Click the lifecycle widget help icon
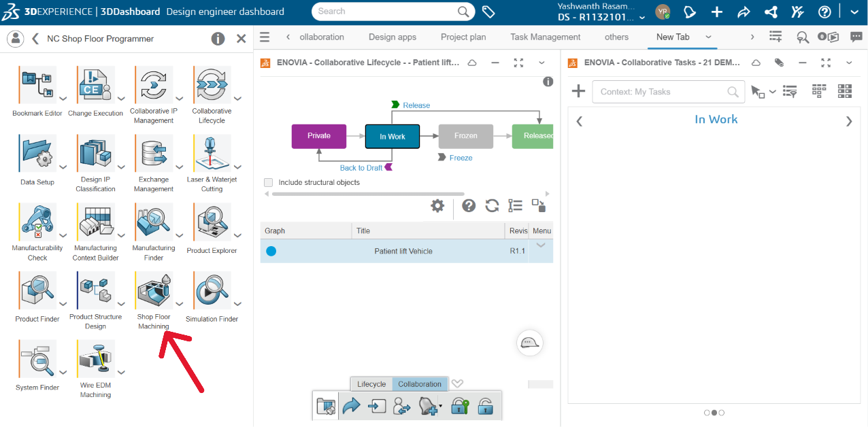Viewport: 868px width, 427px height. (x=469, y=205)
